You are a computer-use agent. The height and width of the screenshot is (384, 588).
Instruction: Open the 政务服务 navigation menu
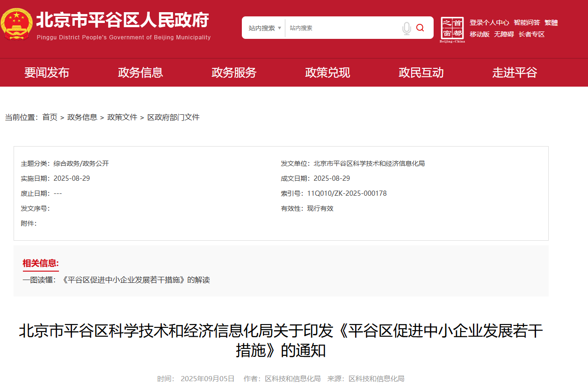click(x=234, y=73)
